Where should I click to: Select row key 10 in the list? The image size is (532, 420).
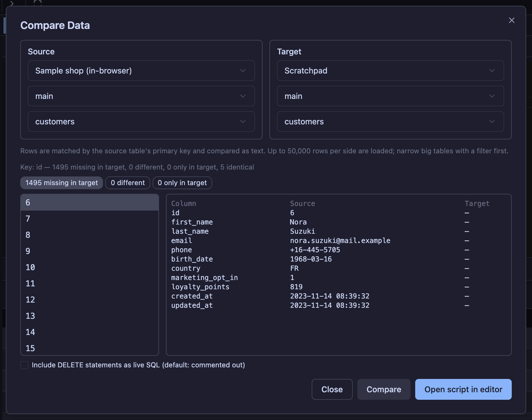pyautogui.click(x=90, y=267)
